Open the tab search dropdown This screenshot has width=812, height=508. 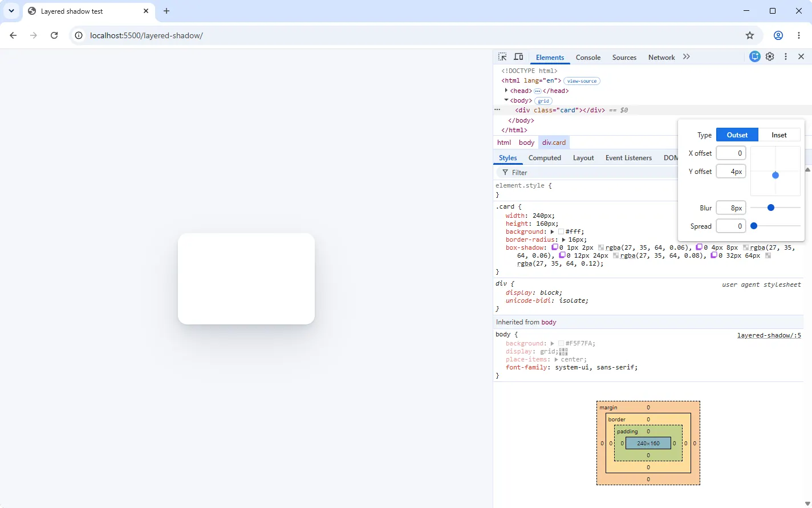(11, 11)
